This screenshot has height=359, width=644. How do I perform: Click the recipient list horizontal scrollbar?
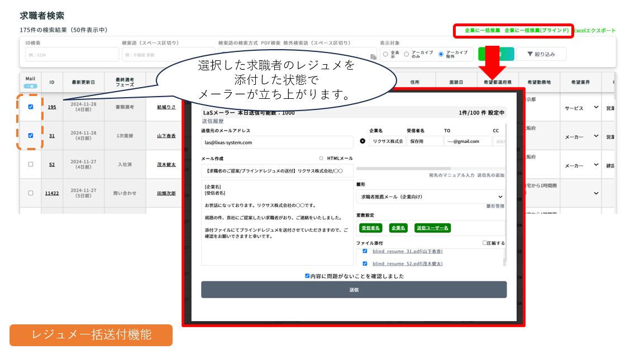coord(403,168)
